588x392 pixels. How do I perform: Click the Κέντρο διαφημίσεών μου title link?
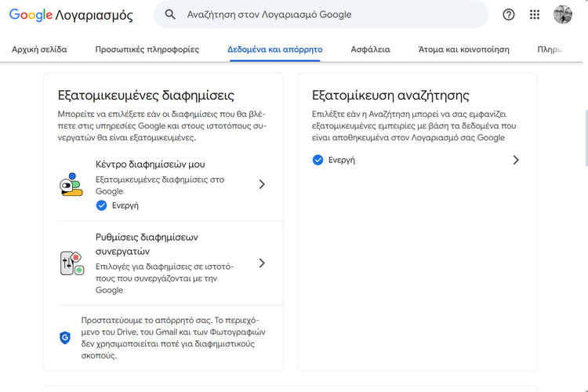(x=150, y=165)
